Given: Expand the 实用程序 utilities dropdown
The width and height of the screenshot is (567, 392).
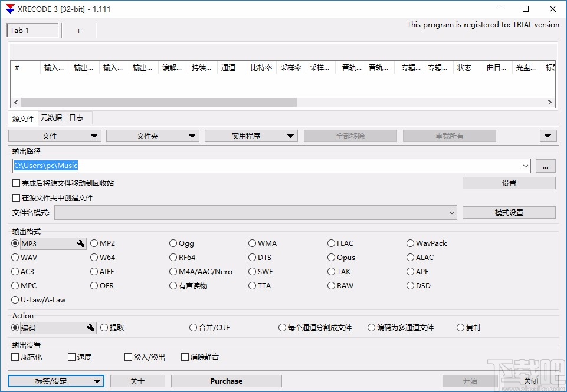Looking at the screenshot, I should click(251, 136).
